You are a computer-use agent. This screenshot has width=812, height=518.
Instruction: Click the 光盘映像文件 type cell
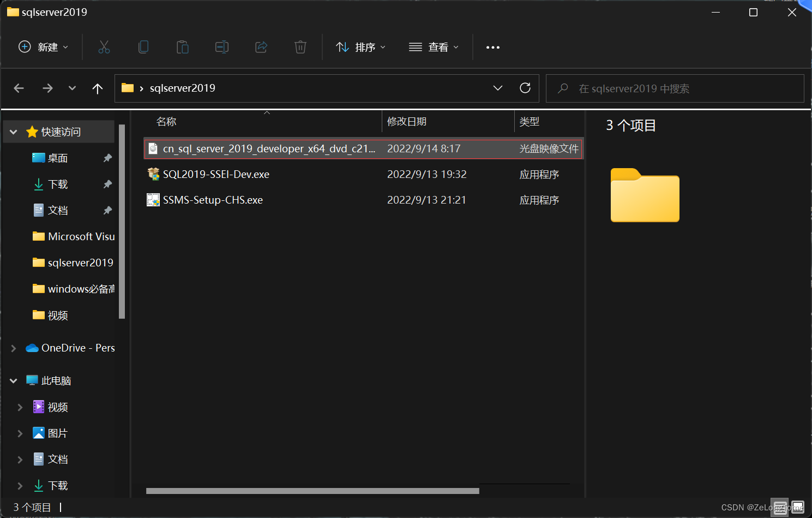pos(549,148)
